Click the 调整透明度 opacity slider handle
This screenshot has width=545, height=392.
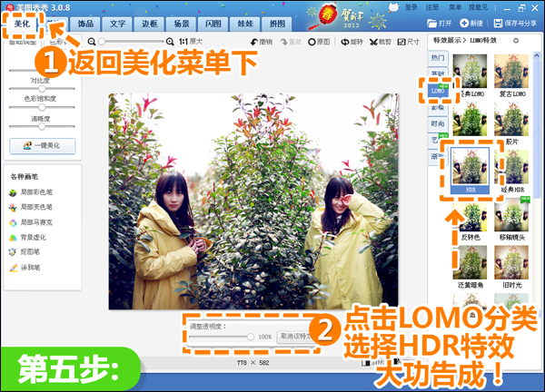click(x=251, y=337)
